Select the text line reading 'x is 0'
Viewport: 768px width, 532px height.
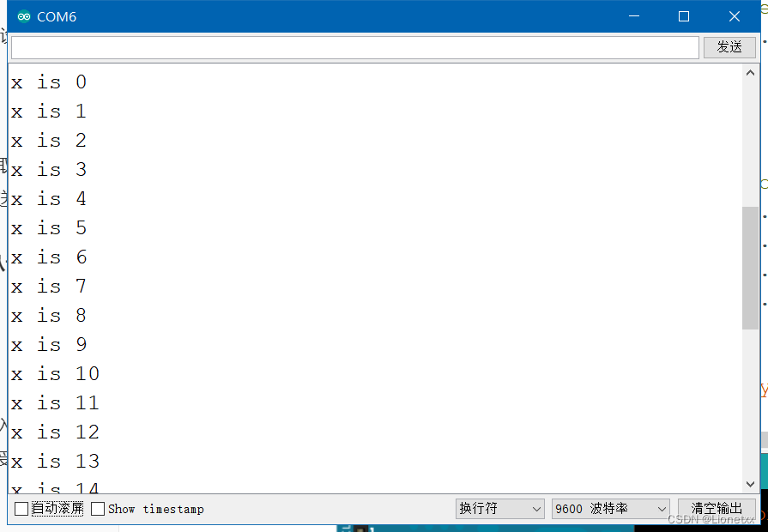click(49, 82)
